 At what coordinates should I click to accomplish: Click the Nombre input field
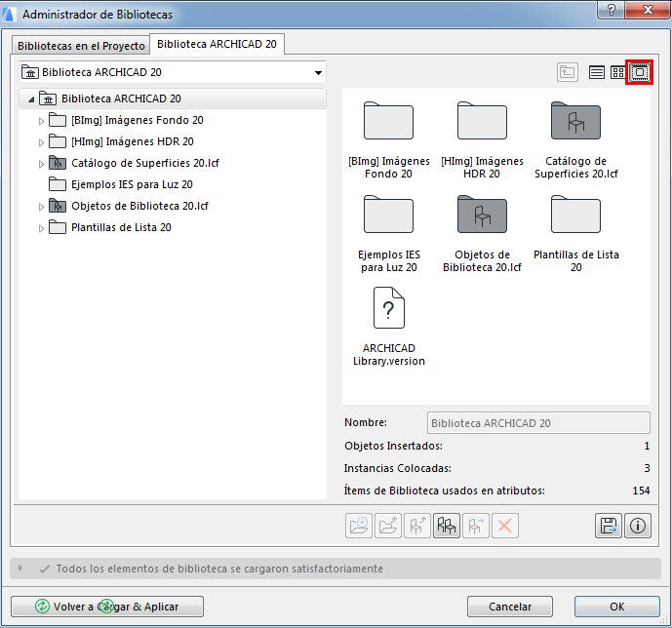[x=538, y=423]
